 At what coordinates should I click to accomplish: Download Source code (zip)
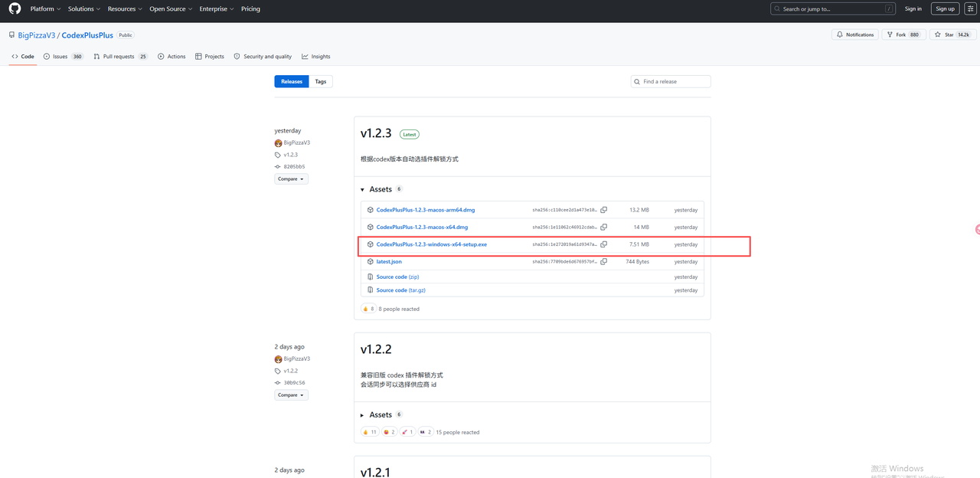[x=397, y=277]
